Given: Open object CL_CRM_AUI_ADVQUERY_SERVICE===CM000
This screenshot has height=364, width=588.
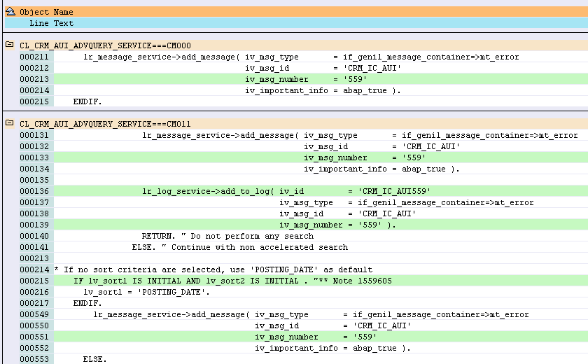Looking at the screenshot, I should (105, 45).
